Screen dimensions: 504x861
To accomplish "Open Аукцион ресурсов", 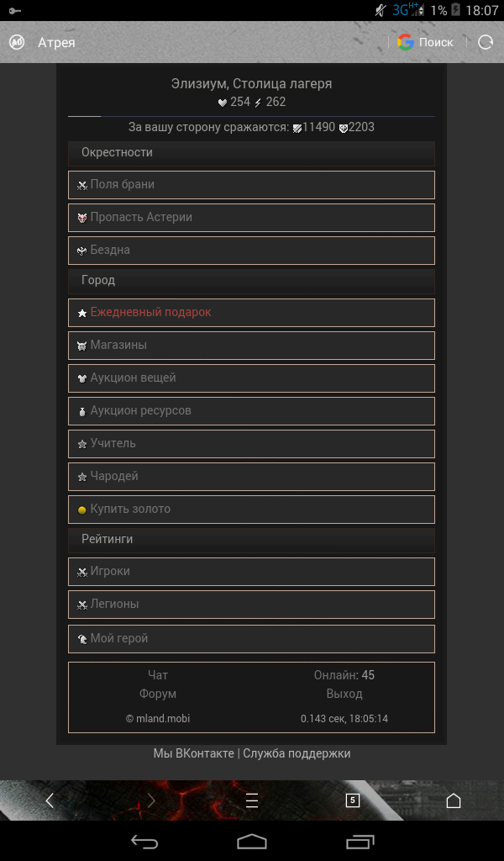I will point(251,410).
